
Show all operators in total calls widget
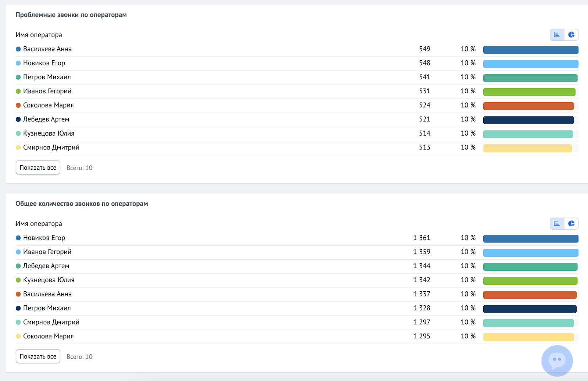tap(38, 356)
